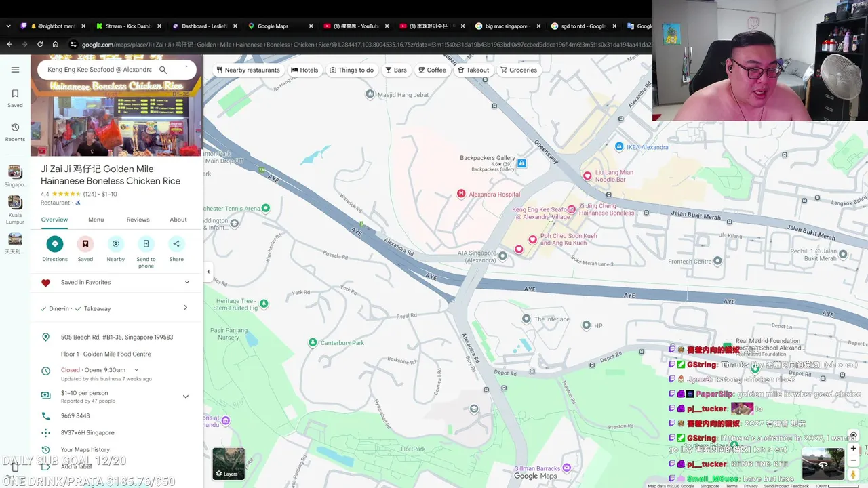This screenshot has width=868, height=488.
Task: Open the About tab
Action: (178, 220)
